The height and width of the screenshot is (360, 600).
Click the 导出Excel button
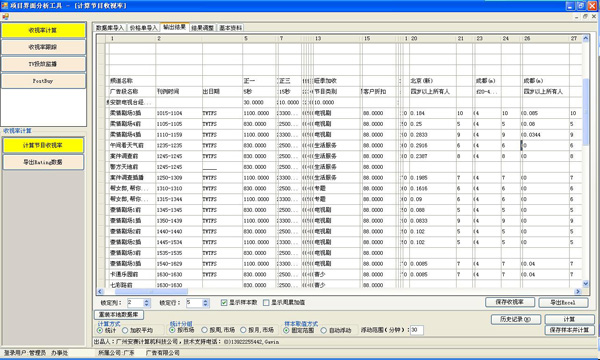pyautogui.click(x=563, y=303)
